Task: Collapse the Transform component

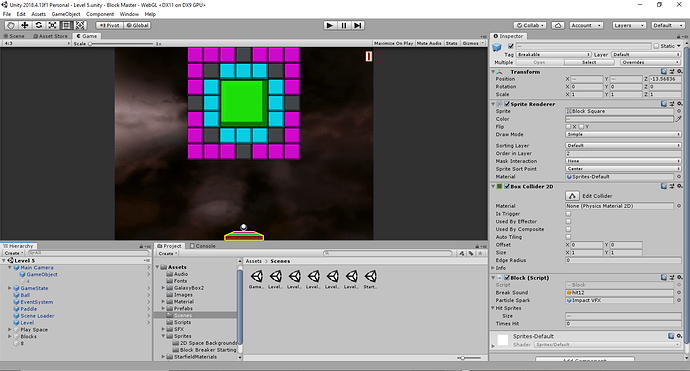Action: click(x=493, y=72)
